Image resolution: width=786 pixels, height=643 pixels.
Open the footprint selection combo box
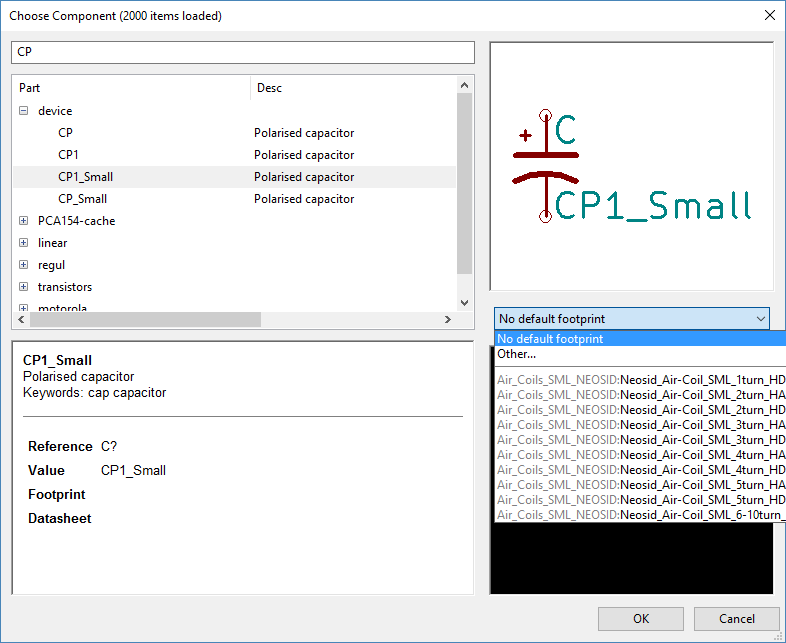(632, 319)
